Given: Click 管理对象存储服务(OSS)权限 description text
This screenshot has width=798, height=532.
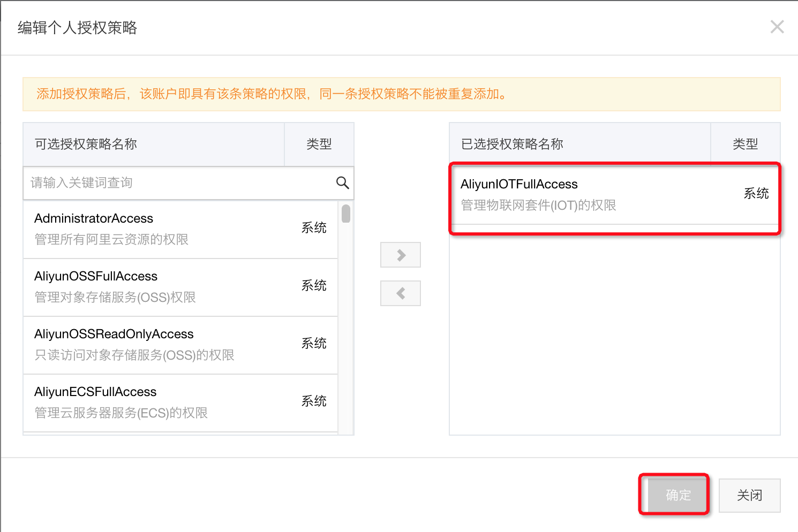Looking at the screenshot, I should pyautogui.click(x=115, y=297).
